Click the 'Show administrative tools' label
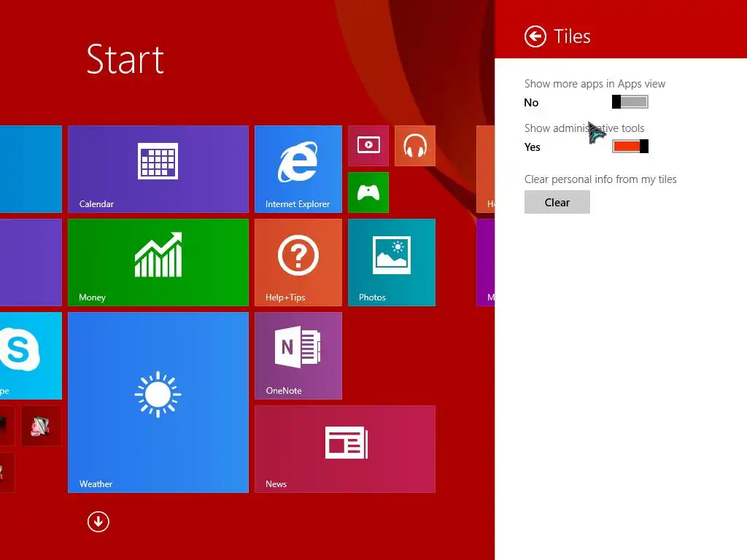747x560 pixels. 584,128
